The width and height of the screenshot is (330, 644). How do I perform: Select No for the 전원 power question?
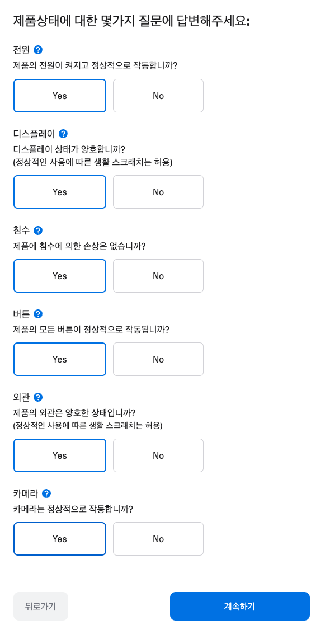pyautogui.click(x=158, y=96)
